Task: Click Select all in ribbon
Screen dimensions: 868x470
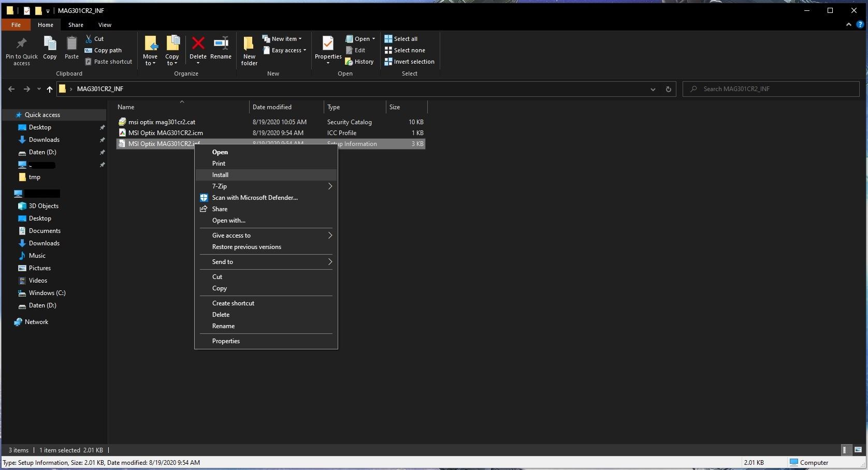Action: (x=401, y=39)
